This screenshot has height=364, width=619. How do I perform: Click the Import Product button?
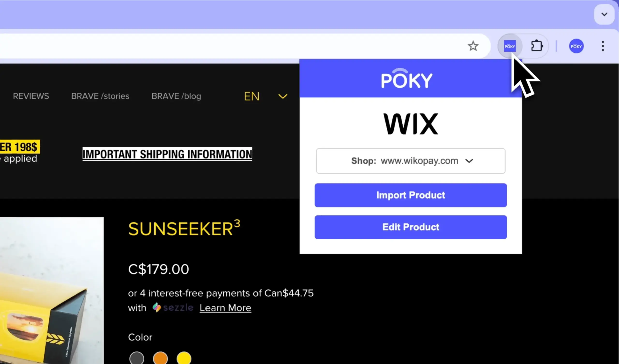411,195
